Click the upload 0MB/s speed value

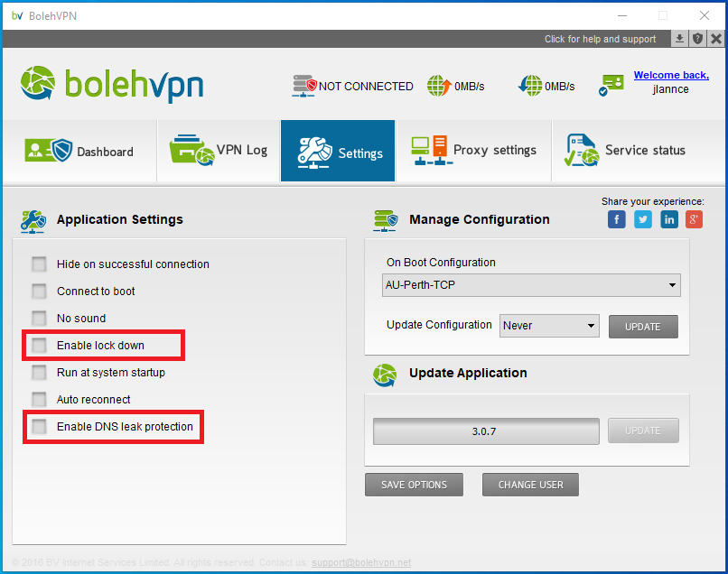[x=470, y=87]
